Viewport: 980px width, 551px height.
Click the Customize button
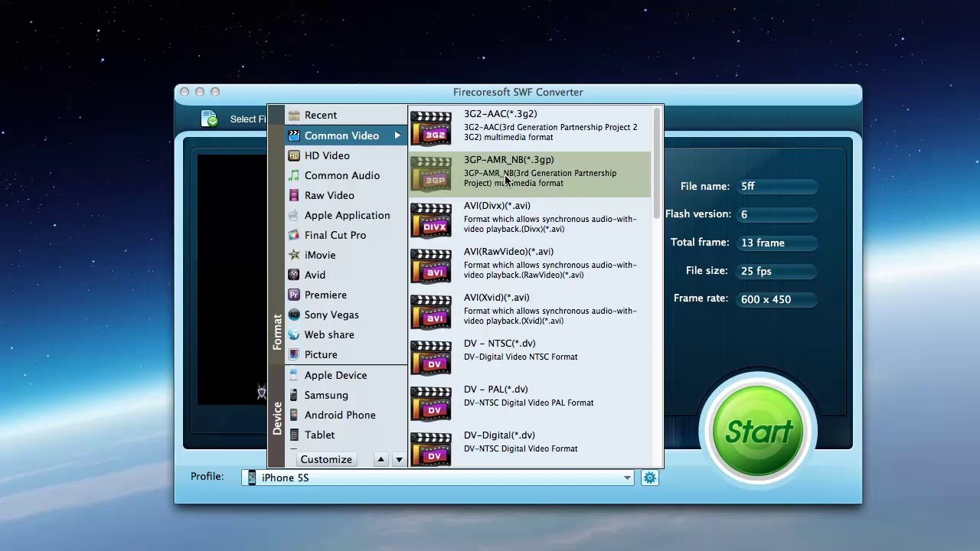(x=326, y=460)
